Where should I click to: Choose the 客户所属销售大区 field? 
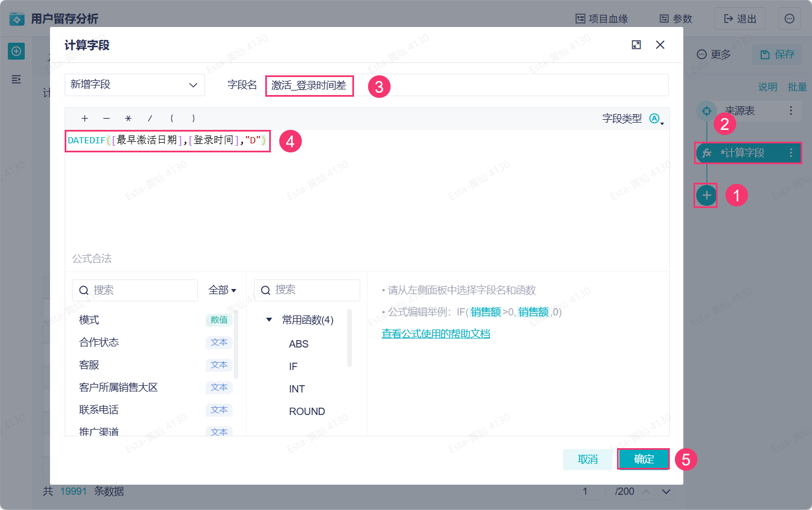[119, 387]
